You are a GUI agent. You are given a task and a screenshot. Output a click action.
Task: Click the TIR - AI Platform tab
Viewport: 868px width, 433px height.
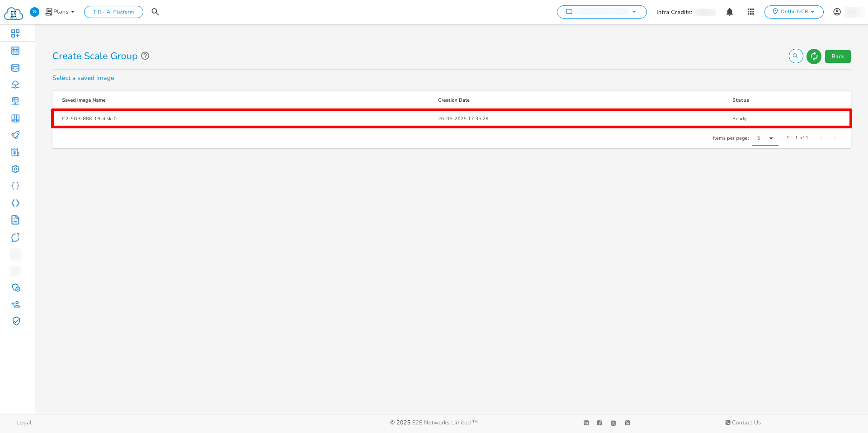pos(113,12)
